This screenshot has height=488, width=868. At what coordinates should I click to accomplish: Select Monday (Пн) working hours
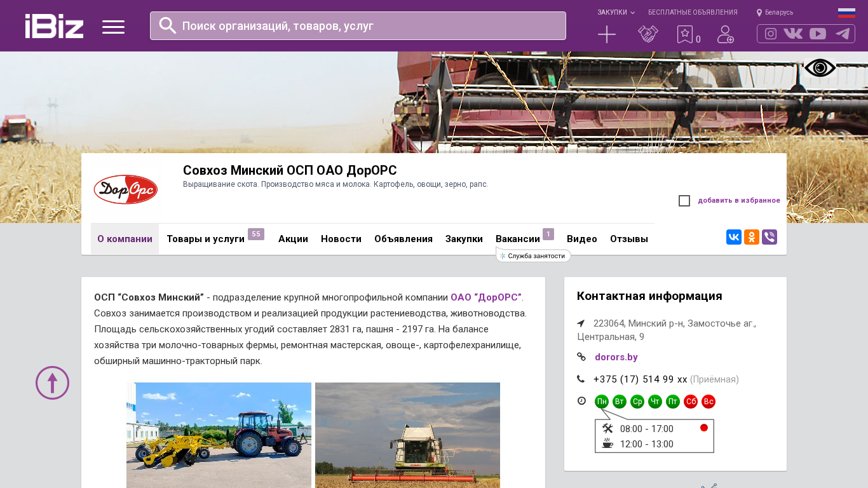click(x=602, y=402)
